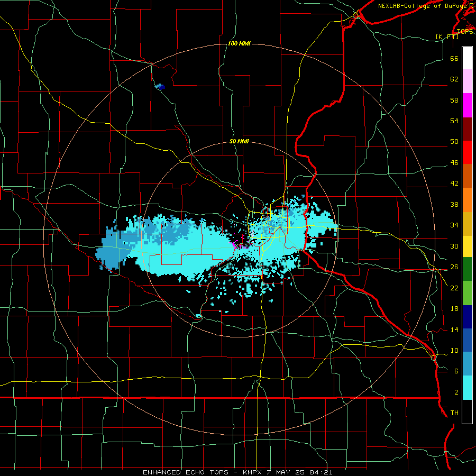Image resolution: width=476 pixels, height=476 pixels.
Task: Click the legend value 54
Action: [454, 121]
